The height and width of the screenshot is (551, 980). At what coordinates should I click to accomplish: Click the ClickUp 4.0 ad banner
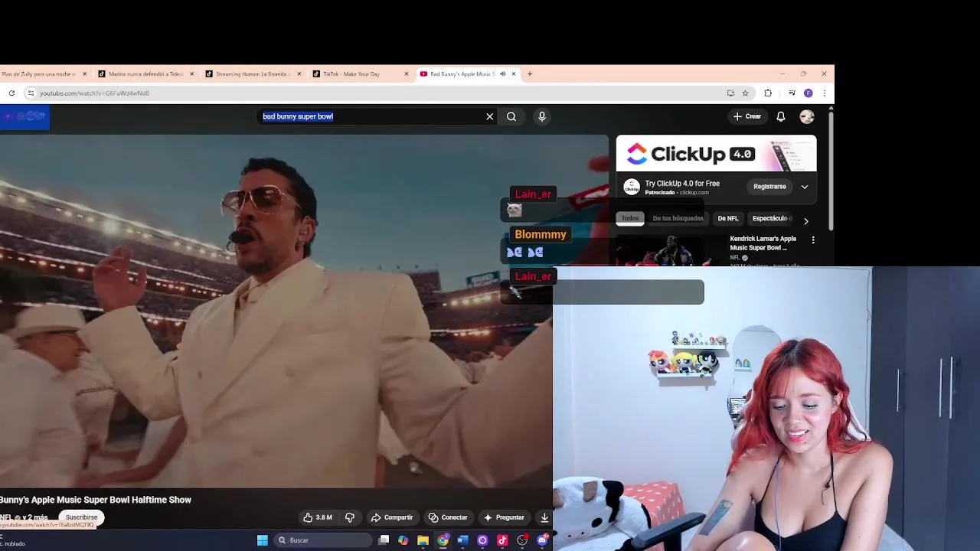[717, 154]
